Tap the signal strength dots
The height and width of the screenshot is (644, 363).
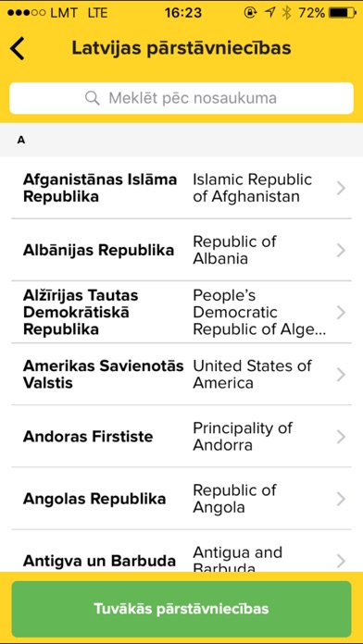pos(26,13)
